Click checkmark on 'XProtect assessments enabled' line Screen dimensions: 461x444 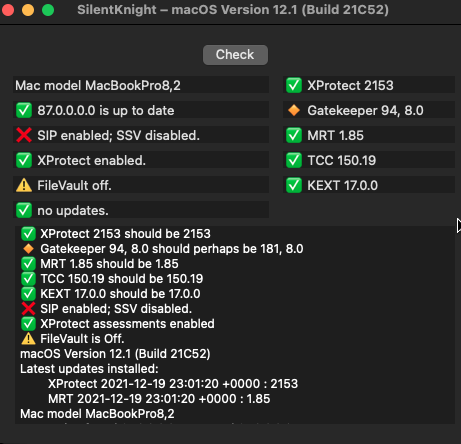pyautogui.click(x=28, y=324)
